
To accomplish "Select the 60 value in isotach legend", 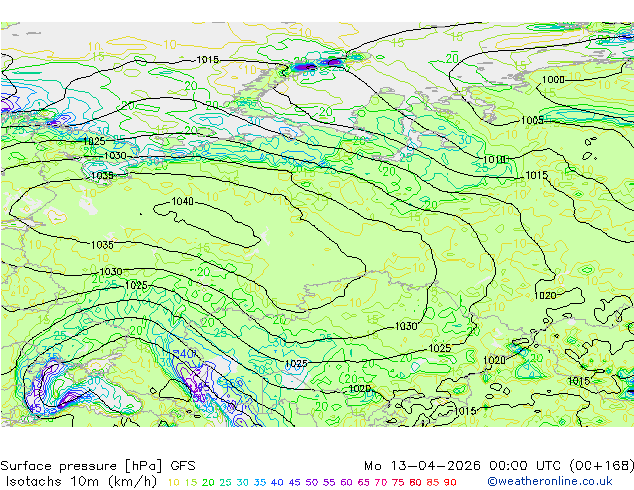I will click(x=346, y=482).
